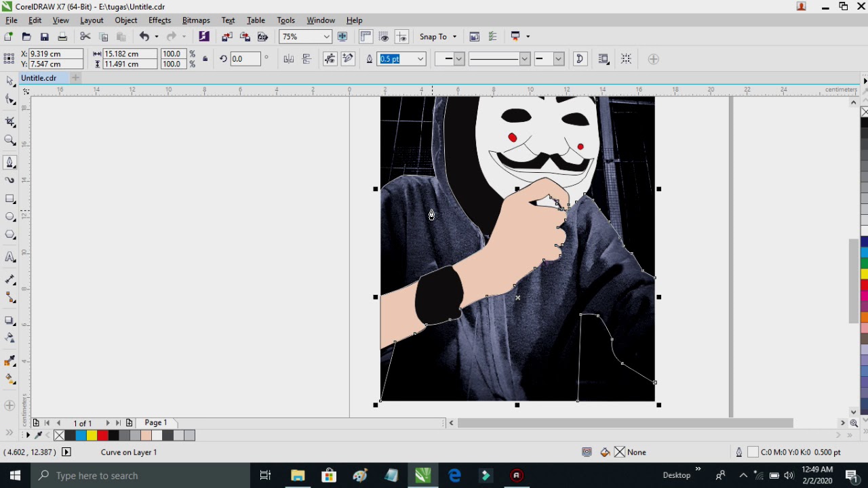This screenshot has height=488, width=868.
Task: Select the Interactive Fill tool
Action: click(x=10, y=380)
